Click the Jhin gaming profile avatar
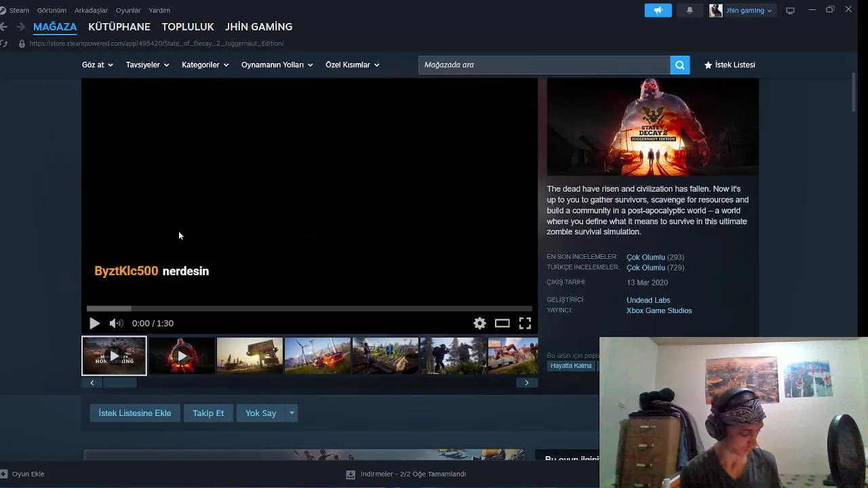868x488 pixels. pyautogui.click(x=715, y=10)
